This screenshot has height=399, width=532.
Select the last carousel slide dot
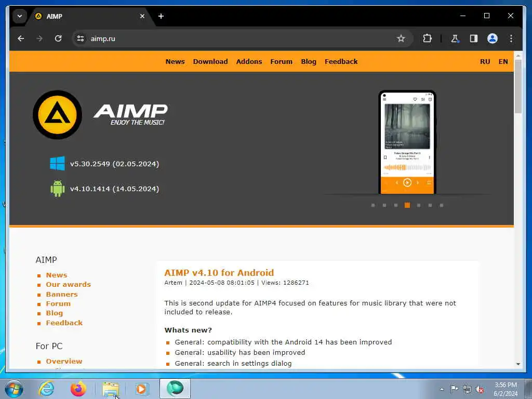point(442,205)
